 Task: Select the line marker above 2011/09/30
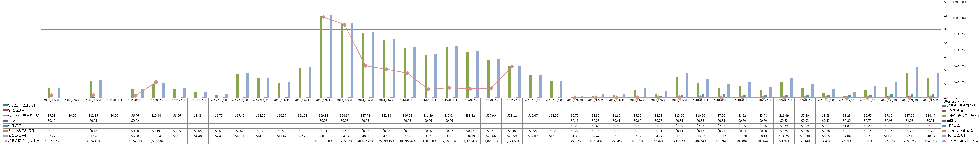pos(156,82)
